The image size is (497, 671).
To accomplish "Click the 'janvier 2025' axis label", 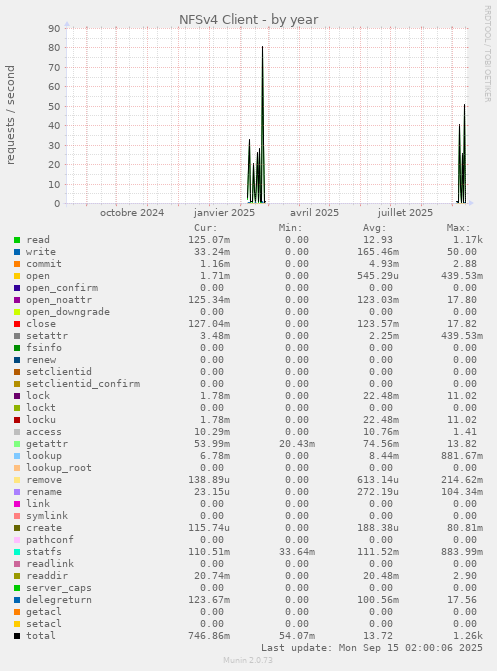I will 224,213.
